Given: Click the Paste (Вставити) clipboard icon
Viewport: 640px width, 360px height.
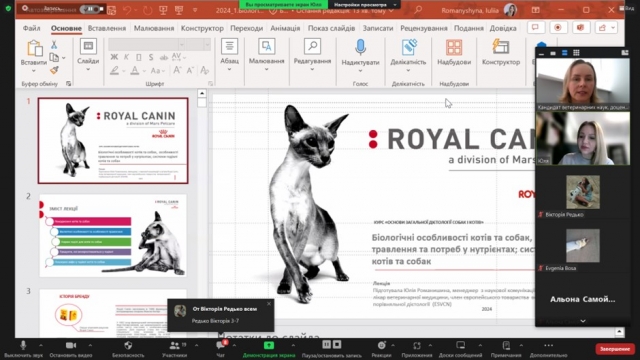Looking at the screenshot, I should pyautogui.click(x=34, y=48).
